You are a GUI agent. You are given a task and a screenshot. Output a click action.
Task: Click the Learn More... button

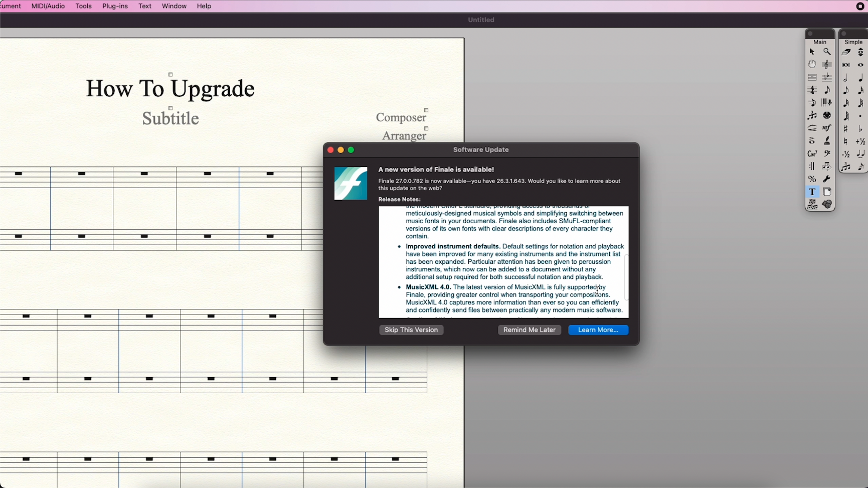(x=598, y=330)
